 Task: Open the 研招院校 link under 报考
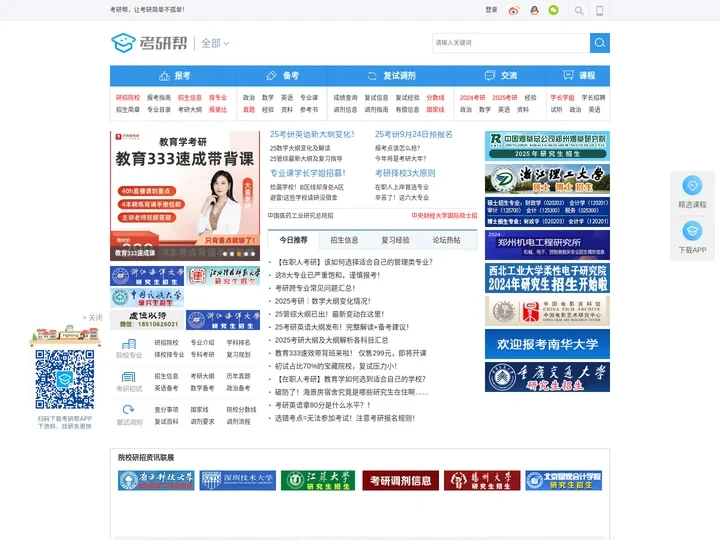128,98
